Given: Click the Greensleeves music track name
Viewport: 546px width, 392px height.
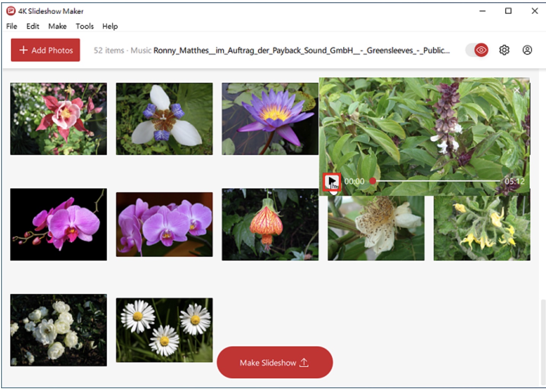Looking at the screenshot, I should click(x=302, y=51).
